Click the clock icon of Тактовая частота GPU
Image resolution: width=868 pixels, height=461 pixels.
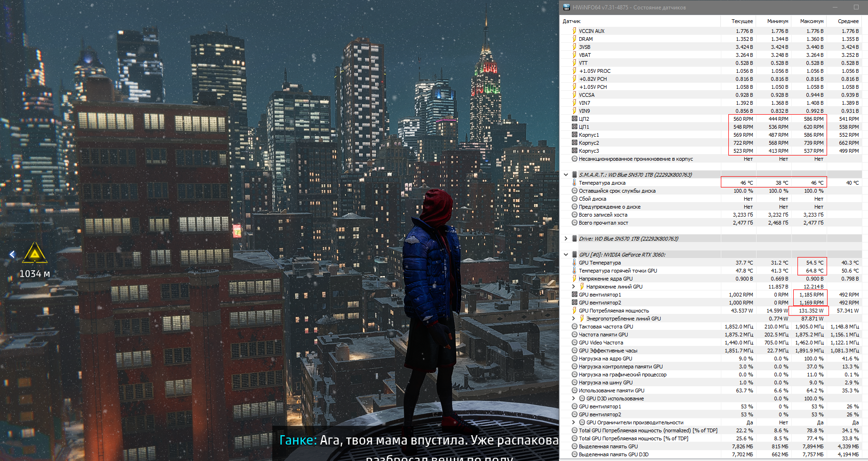[574, 327]
